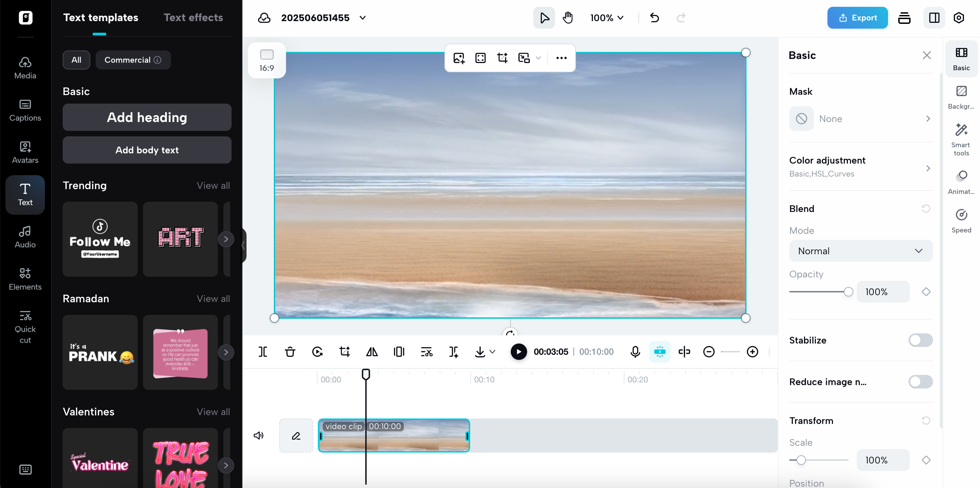This screenshot has height=488, width=980.
Task: Click the Add heading button
Action: [147, 117]
